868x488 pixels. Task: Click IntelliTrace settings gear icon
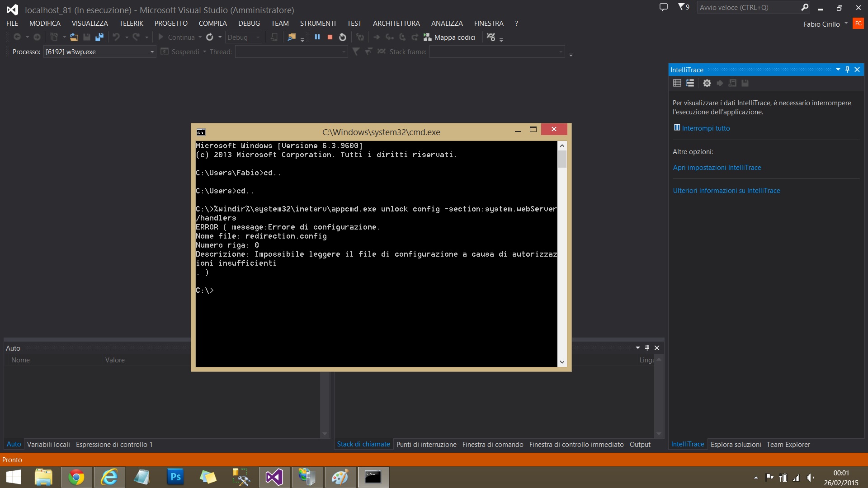click(x=707, y=83)
